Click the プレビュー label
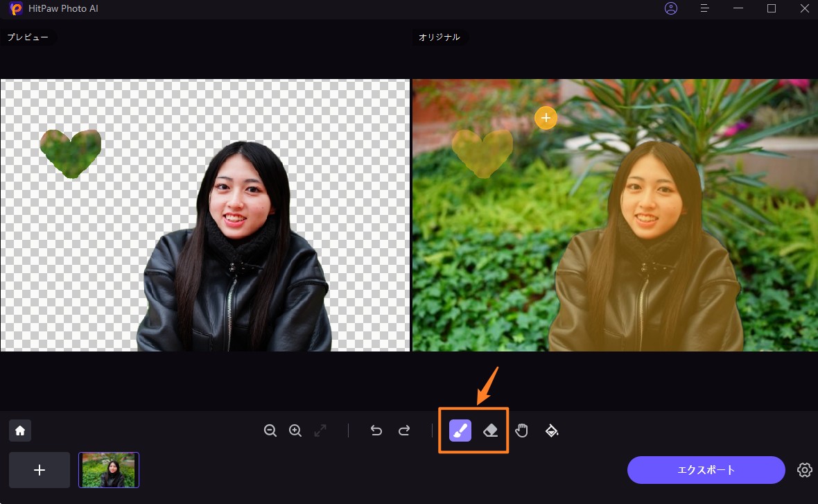Screen dimensions: 818x504 pos(28,37)
